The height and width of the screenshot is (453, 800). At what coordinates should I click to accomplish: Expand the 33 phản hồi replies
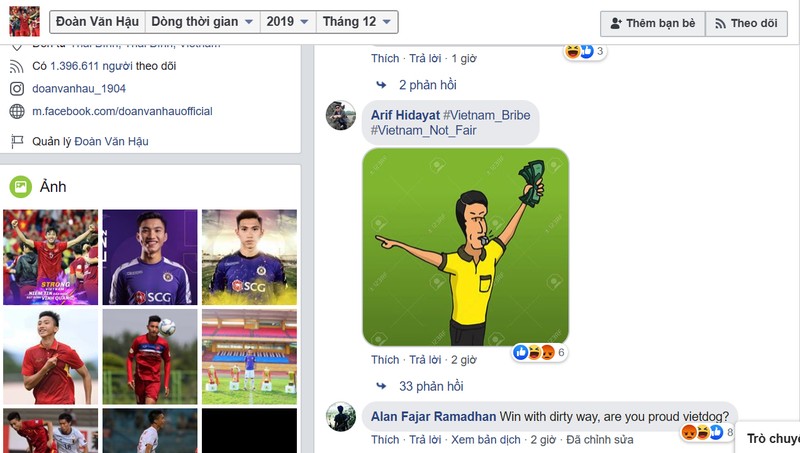click(x=430, y=386)
